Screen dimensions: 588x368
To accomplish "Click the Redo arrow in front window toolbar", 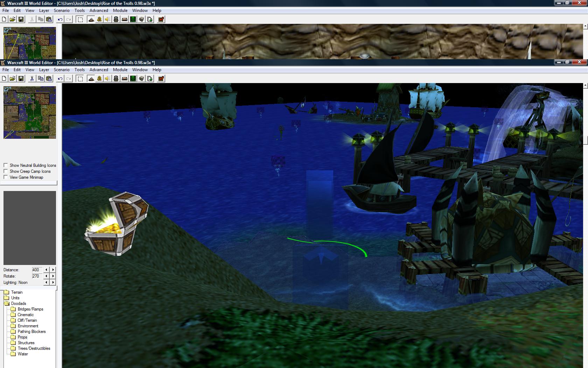I will pyautogui.click(x=69, y=79).
